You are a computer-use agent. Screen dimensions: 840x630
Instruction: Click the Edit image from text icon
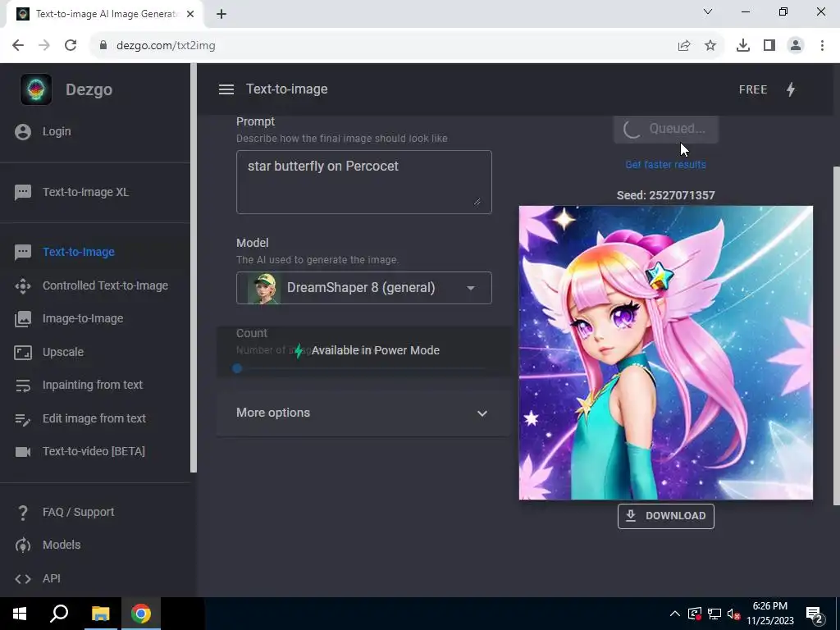tap(22, 419)
